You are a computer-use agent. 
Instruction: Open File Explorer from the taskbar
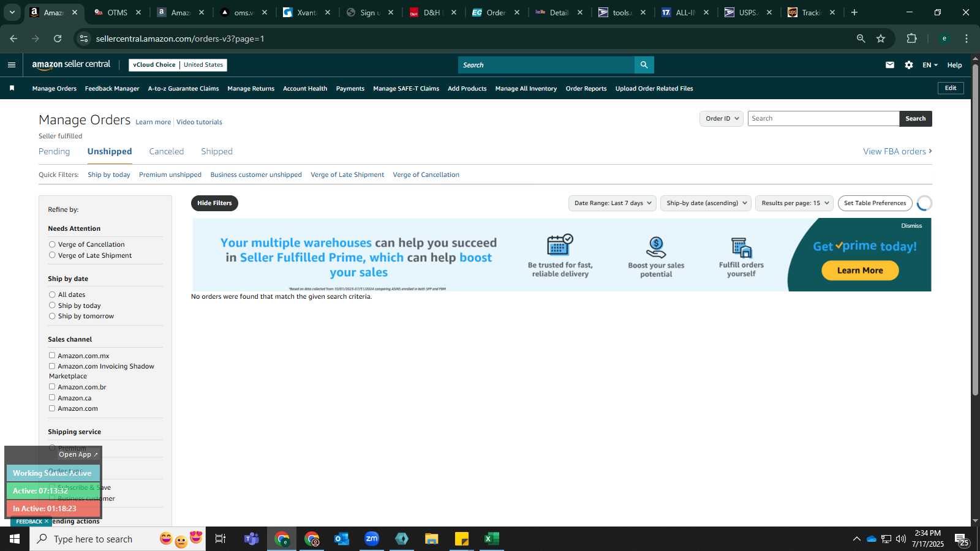[432, 539]
